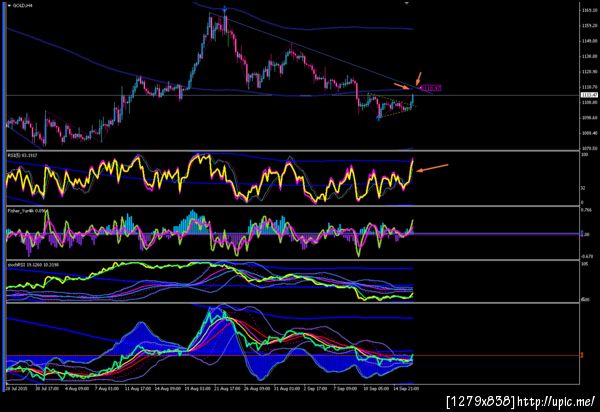
Task: Click the 21 Aug 17:00 time label
Action: click(x=227, y=389)
